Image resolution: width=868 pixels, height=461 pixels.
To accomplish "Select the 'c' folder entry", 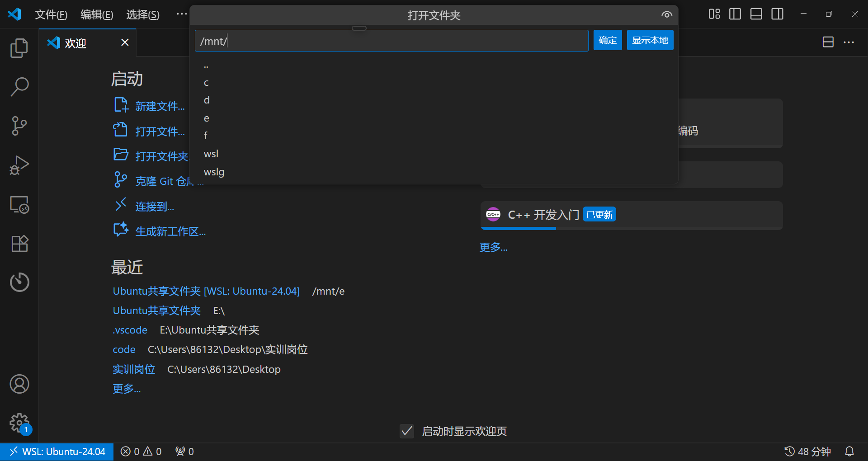I will pos(434,83).
